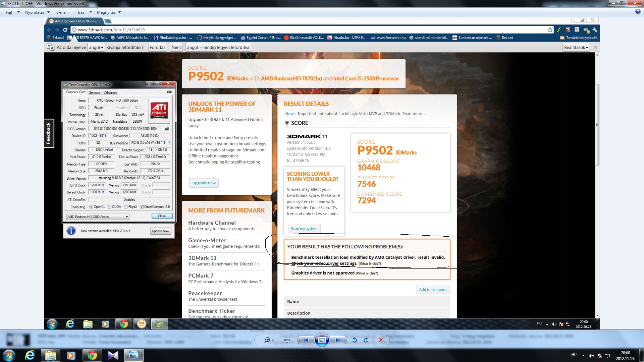Open the Hardware Channel link
The height and width of the screenshot is (362, 644).
pos(212,223)
